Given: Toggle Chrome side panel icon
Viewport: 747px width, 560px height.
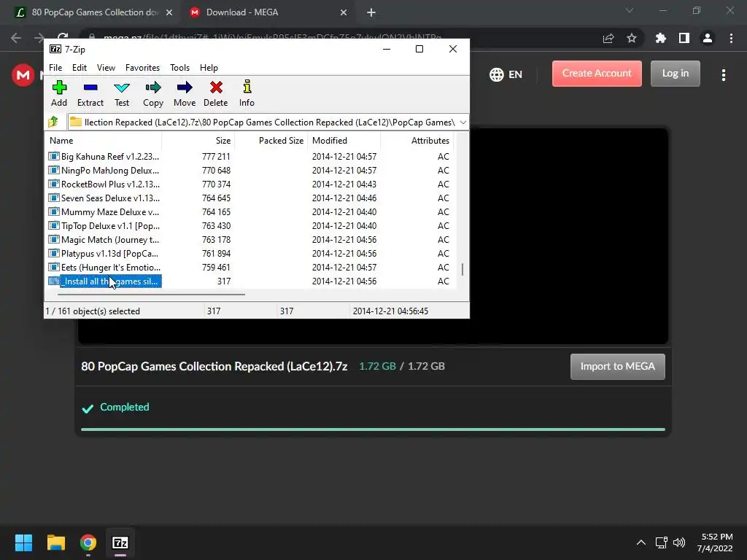Looking at the screenshot, I should tap(684, 38).
